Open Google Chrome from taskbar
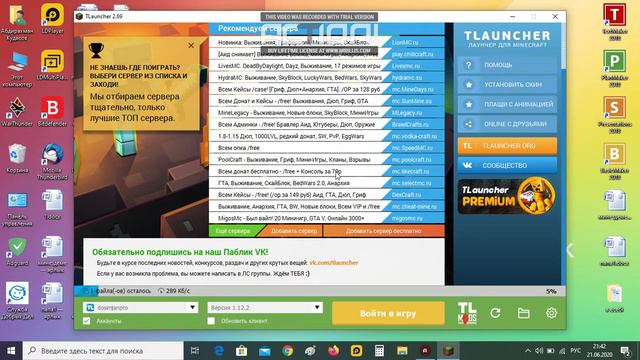This screenshot has width=640, height=360. (287, 351)
